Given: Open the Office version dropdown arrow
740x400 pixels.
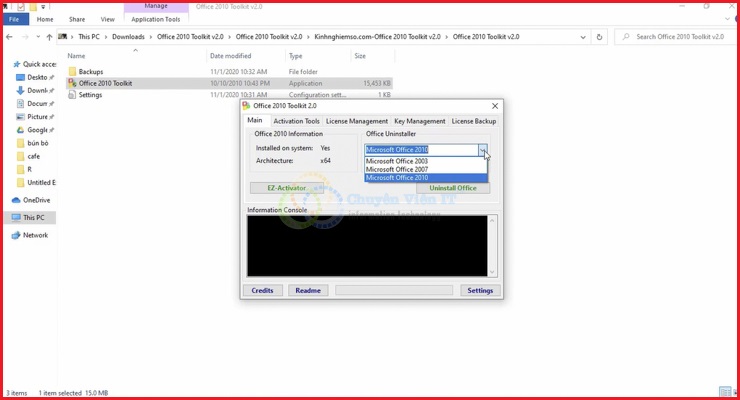Looking at the screenshot, I should coord(483,150).
